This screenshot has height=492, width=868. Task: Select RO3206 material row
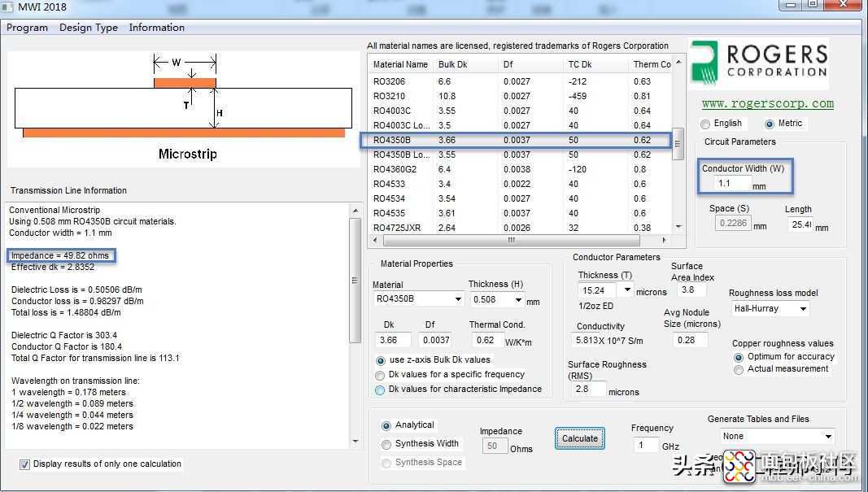[x=519, y=81]
